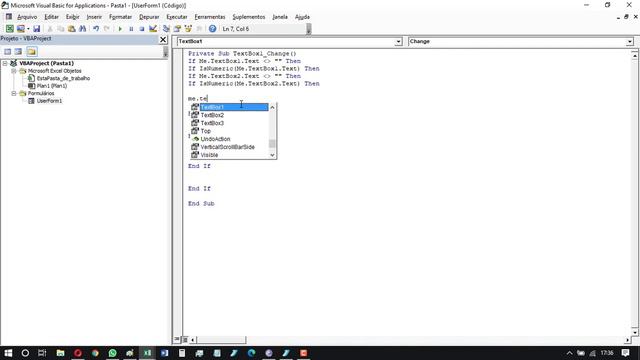Undo the last action in toolbar
This screenshot has height=360, width=640.
[96, 29]
